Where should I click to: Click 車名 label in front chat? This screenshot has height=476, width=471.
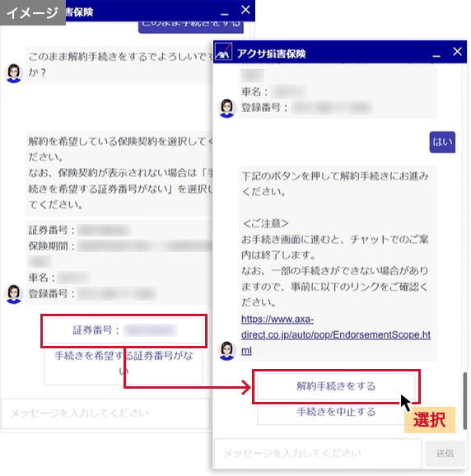coord(250,91)
